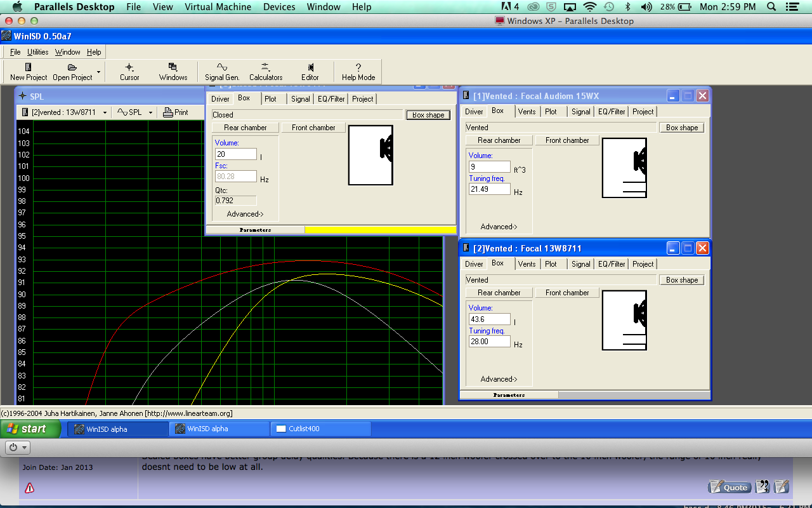Open the WinISD Help menu

click(94, 52)
